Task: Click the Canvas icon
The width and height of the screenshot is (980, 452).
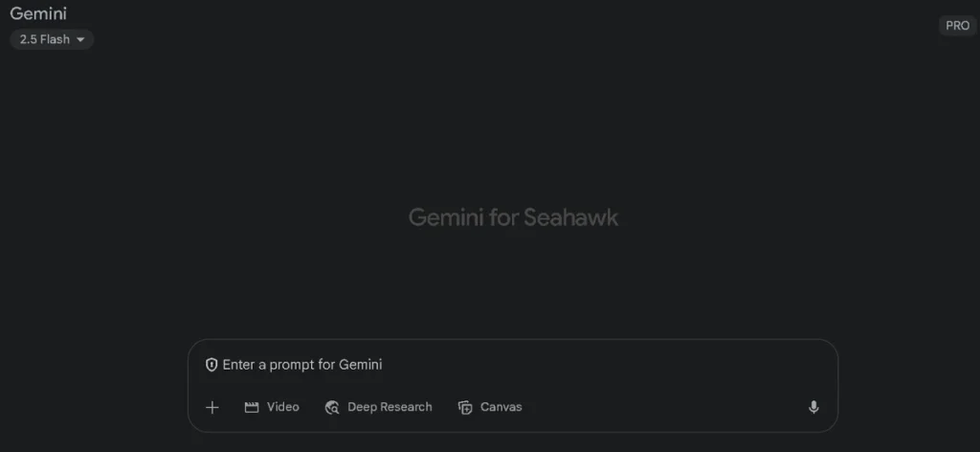Action: 465,407
